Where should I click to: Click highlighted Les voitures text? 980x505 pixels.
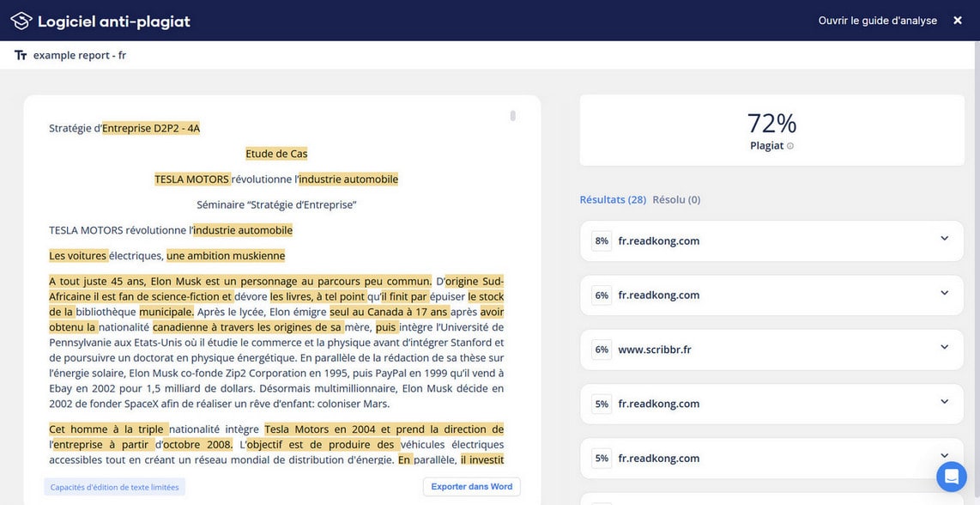[x=79, y=256]
